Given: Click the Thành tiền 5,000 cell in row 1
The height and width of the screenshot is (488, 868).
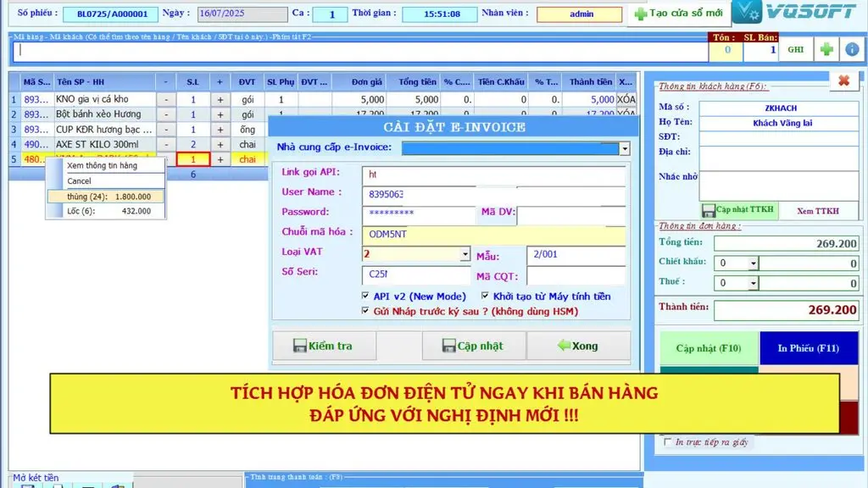Looking at the screenshot, I should tap(589, 100).
